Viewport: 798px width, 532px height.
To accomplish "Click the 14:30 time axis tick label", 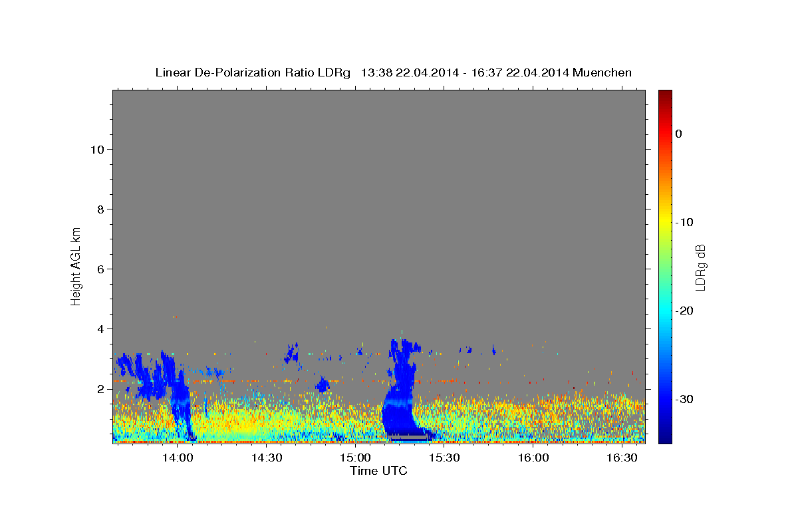I will coord(267,458).
